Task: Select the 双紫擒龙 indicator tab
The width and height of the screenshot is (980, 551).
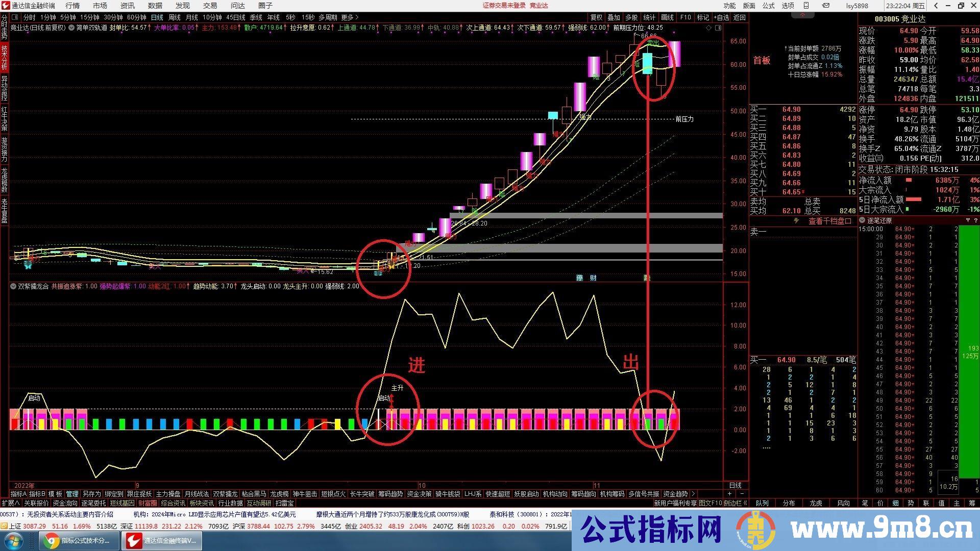Action: coord(225,494)
